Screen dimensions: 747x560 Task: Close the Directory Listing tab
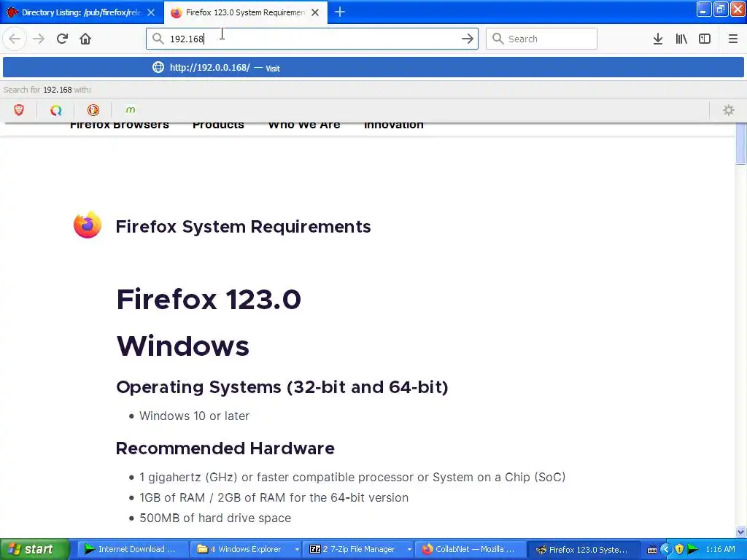[x=151, y=12]
